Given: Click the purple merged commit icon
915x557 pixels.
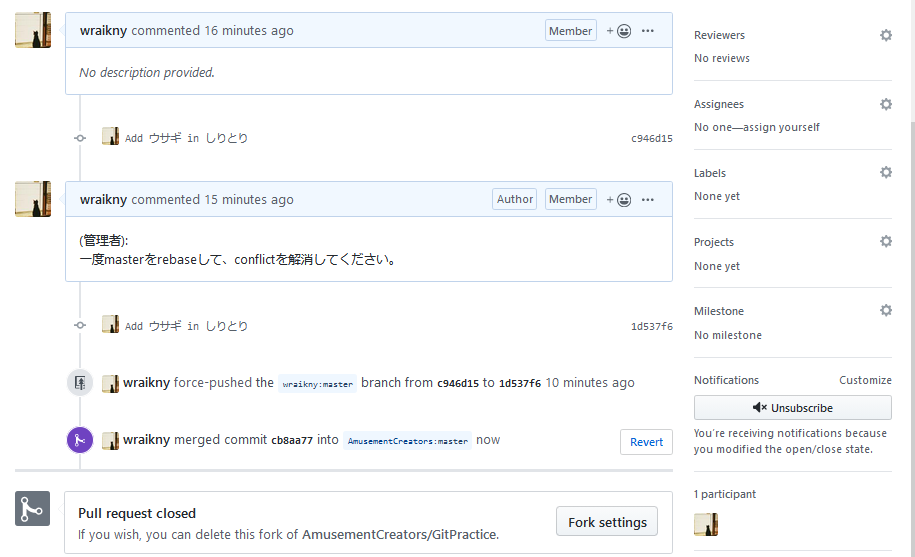Looking at the screenshot, I should tap(80, 440).
